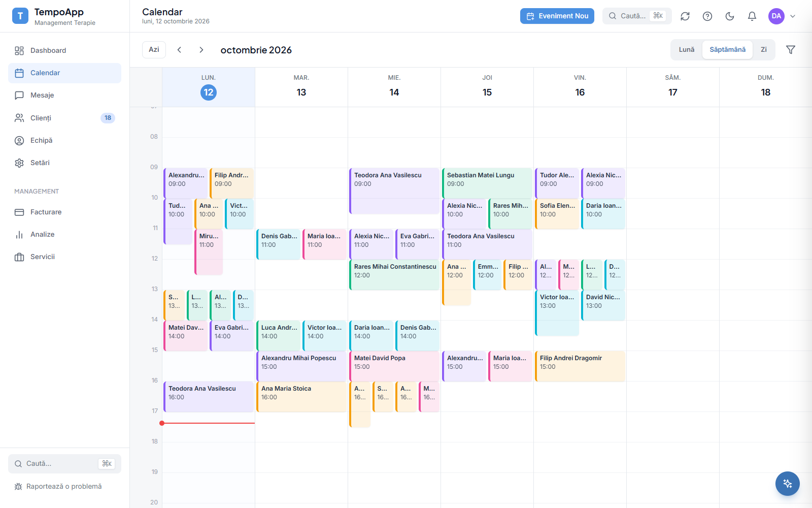Image resolution: width=812 pixels, height=508 pixels.
Task: Open Sofia Elen... 10:00 event
Action: click(557, 214)
